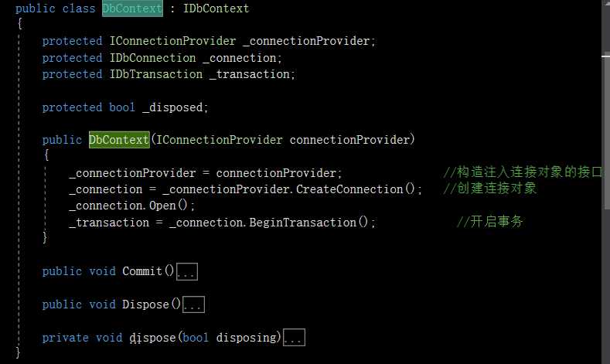Image resolution: width=610 pixels, height=364 pixels.
Task: Click the IDbConnection type name
Action: pyautogui.click(x=152, y=58)
